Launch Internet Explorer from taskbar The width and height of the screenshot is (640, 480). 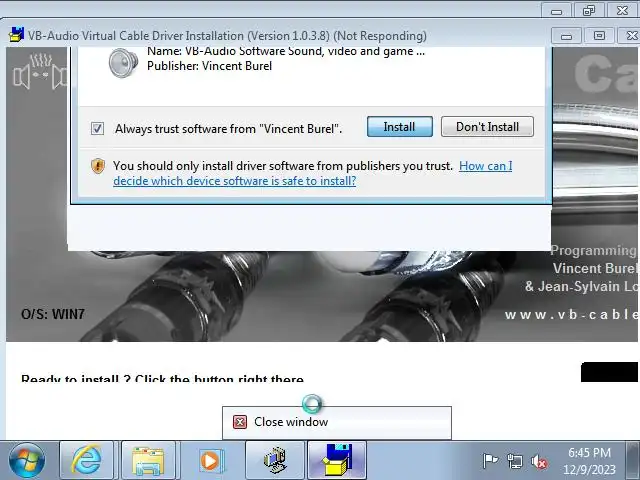[87, 460]
